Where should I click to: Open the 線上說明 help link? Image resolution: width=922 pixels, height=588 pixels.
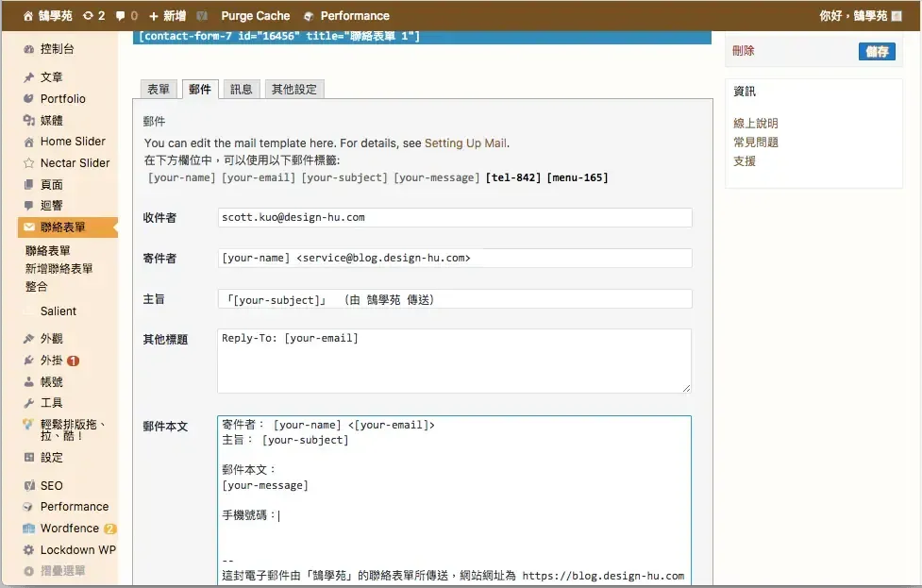[x=756, y=124]
